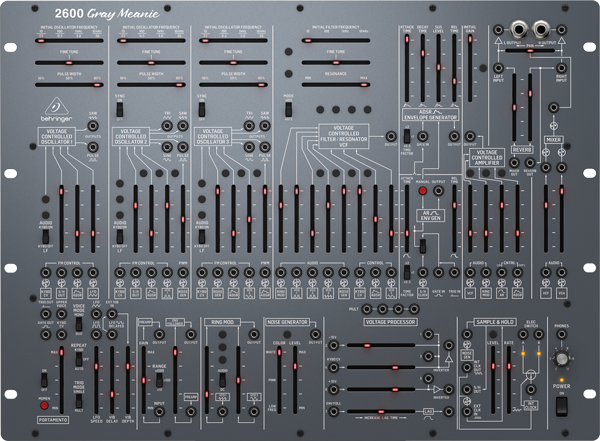This screenshot has width=600, height=441.
Task: Flip the TRIG MODE switch
Action: point(78,400)
